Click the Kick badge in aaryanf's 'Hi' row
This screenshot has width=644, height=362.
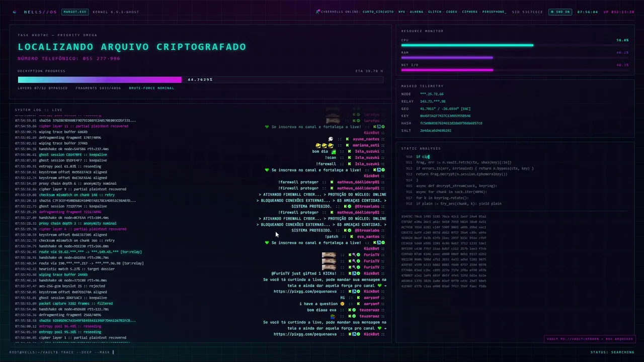click(x=357, y=298)
